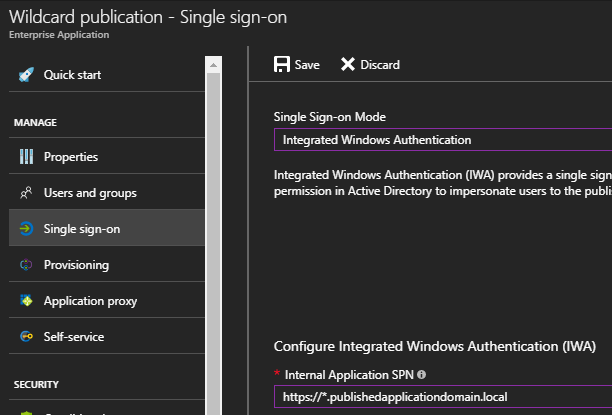The image size is (612, 415).
Task: Click the sidebar scrollbar up arrow
Action: pos(212,63)
